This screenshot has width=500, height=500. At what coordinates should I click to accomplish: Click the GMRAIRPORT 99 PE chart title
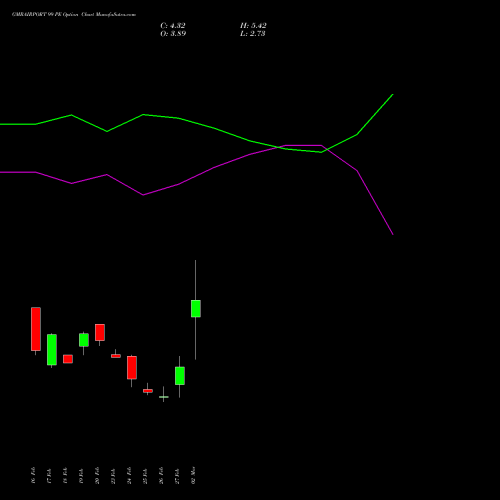pos(74,15)
